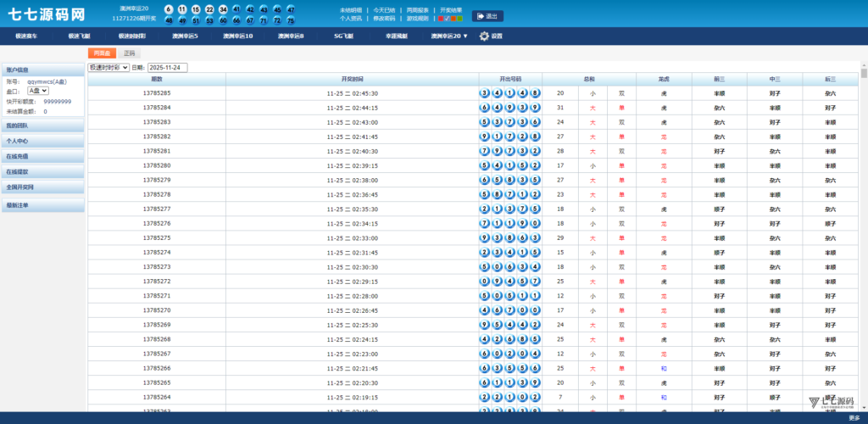Switch to the 正码 tab

tap(129, 53)
